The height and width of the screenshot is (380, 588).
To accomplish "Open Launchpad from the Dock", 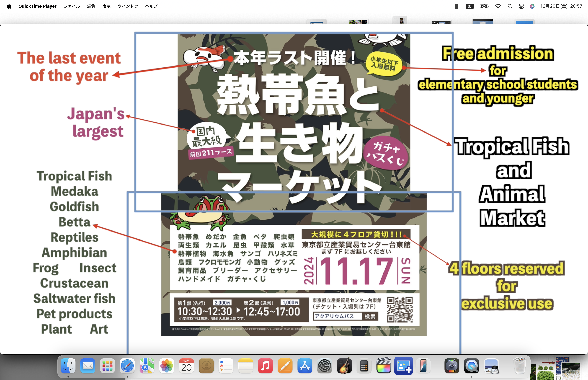I will pyautogui.click(x=107, y=366).
